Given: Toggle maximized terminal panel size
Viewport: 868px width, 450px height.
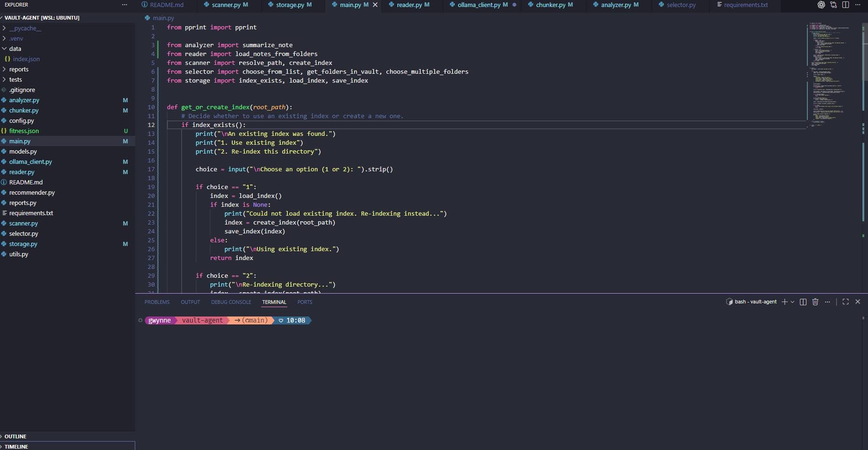Looking at the screenshot, I should (846, 302).
